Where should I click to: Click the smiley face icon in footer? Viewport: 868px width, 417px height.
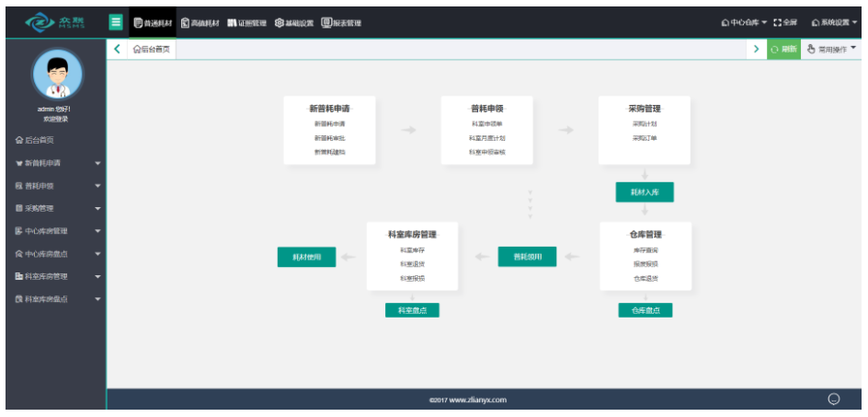tap(834, 399)
